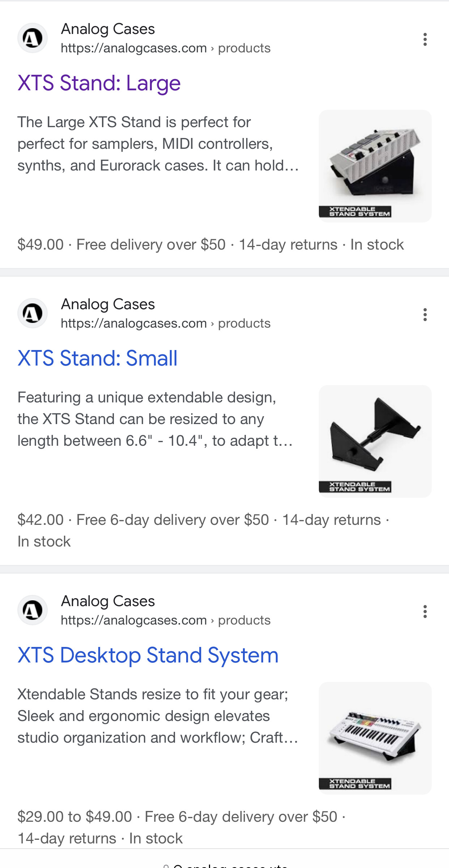Open the three-dot menu for XTS Stand: Large
This screenshot has height=868, width=449.
pos(425,39)
